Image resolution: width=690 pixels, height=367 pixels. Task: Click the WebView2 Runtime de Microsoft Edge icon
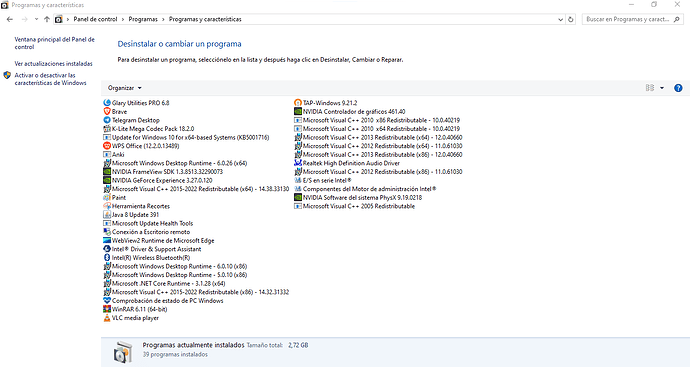pos(106,240)
